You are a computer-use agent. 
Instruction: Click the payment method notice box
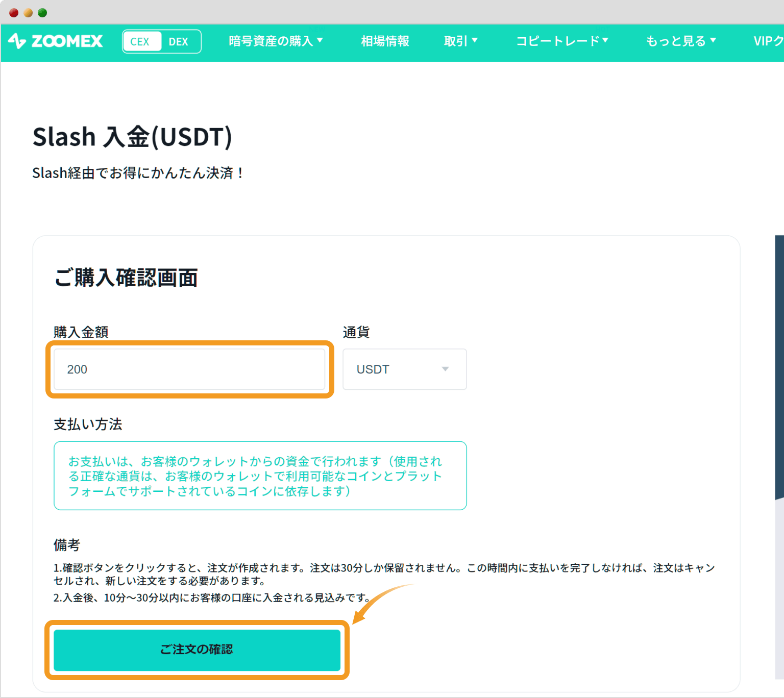pos(260,476)
